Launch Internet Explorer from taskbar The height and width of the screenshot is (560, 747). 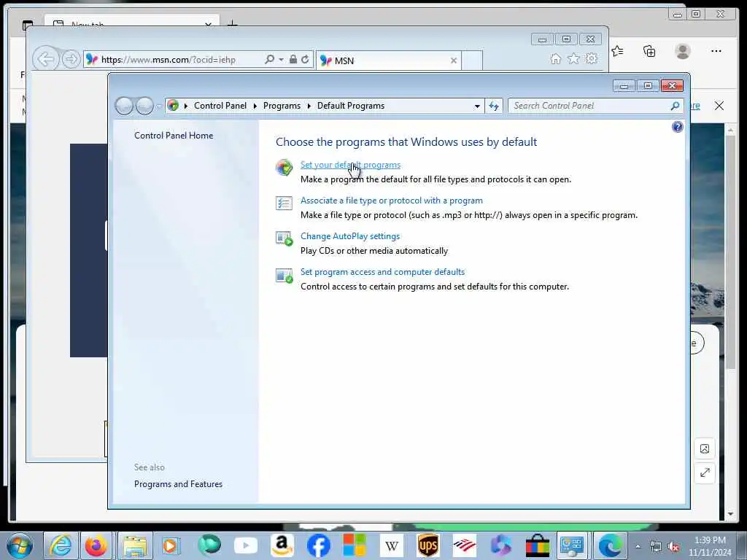click(61, 545)
